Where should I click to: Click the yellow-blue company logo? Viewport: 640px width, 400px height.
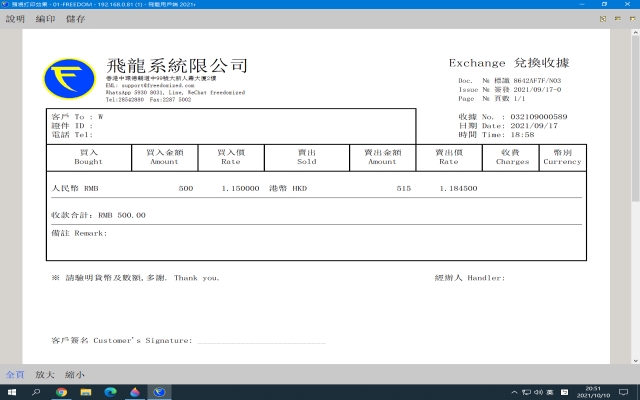click(x=70, y=80)
